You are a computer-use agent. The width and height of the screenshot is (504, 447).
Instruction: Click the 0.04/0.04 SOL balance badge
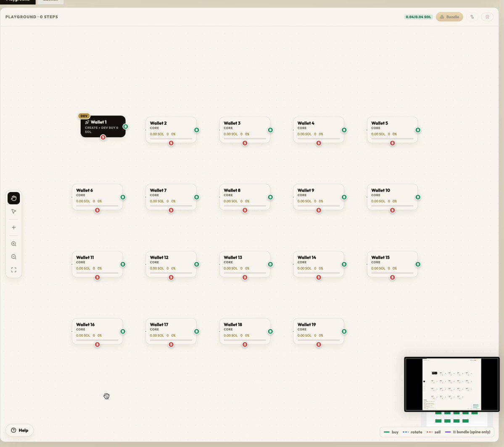tap(418, 17)
